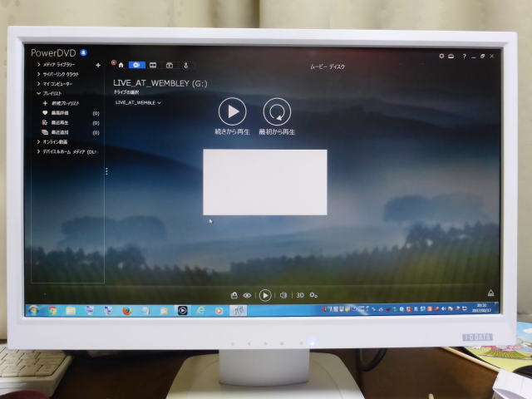Open the PowerDVD user account icon
The height and width of the screenshot is (399, 532).
click(83, 52)
